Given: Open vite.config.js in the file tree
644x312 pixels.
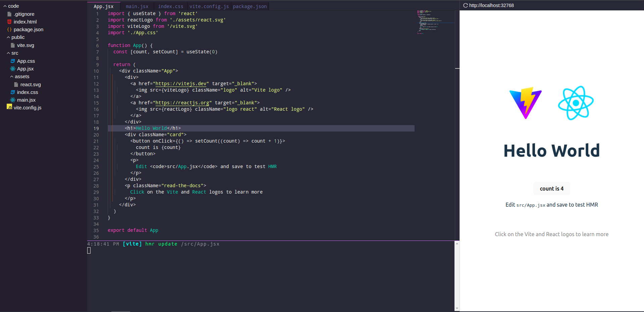Looking at the screenshot, I should [x=28, y=108].
